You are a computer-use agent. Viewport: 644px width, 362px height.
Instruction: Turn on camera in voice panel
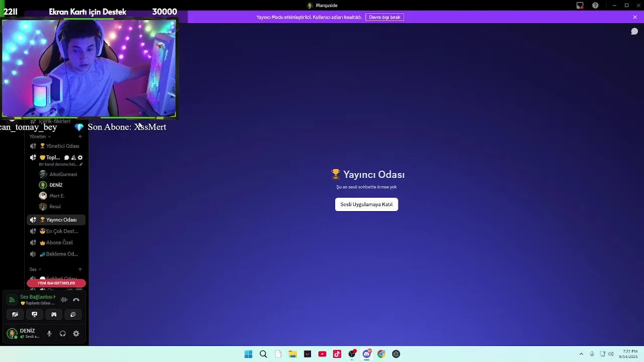tap(15, 314)
